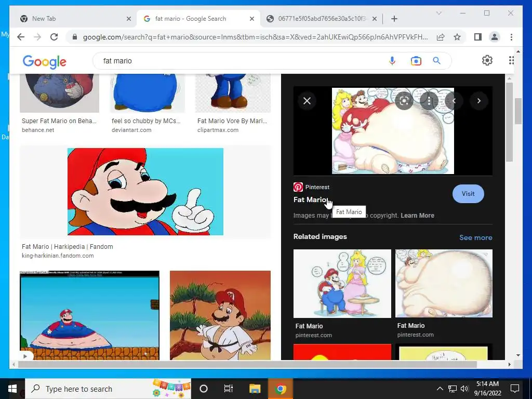Close the image preview panel
This screenshot has width=532, height=399.
(307, 101)
